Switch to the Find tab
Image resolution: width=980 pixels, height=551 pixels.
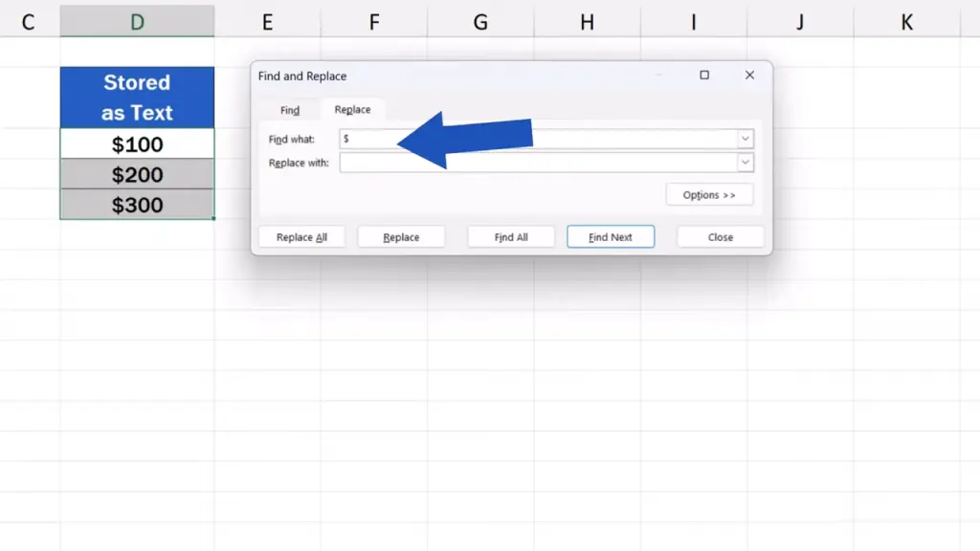pos(290,110)
